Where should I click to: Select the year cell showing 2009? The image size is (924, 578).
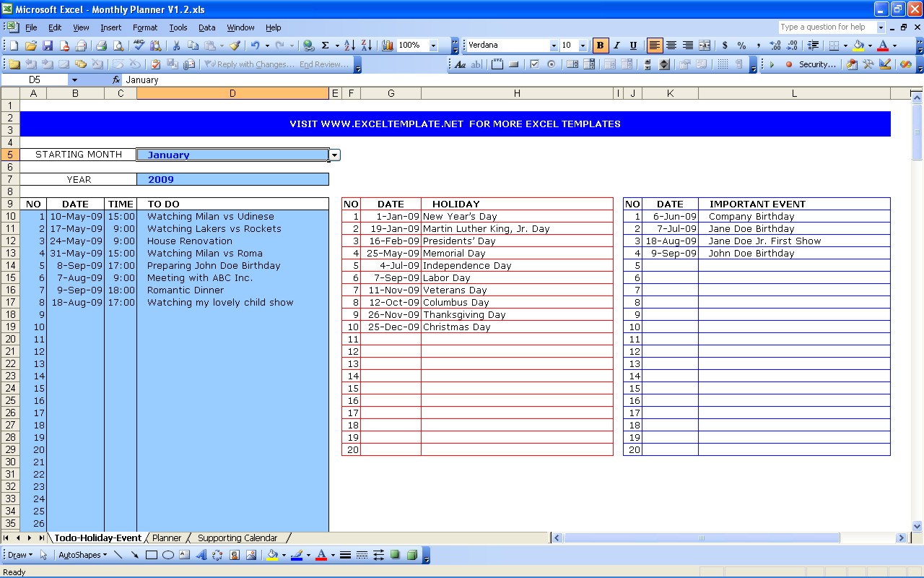coord(232,179)
